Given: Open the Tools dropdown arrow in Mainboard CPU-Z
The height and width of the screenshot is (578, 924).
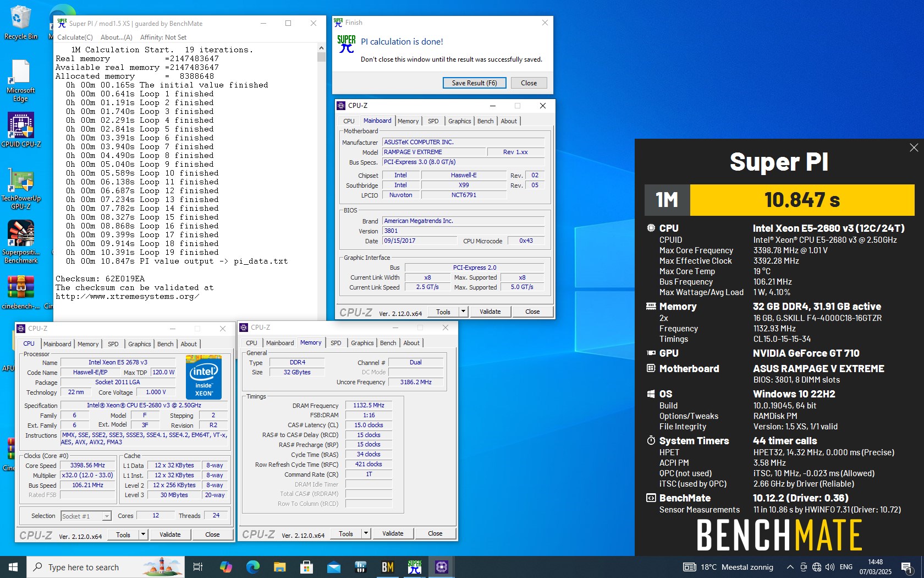Looking at the screenshot, I should click(x=463, y=312).
